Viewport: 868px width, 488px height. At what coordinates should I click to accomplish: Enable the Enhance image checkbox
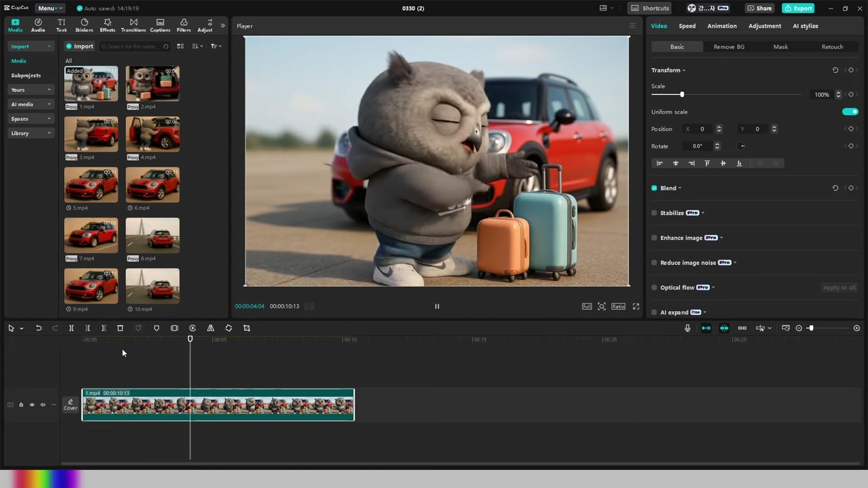tap(654, 238)
